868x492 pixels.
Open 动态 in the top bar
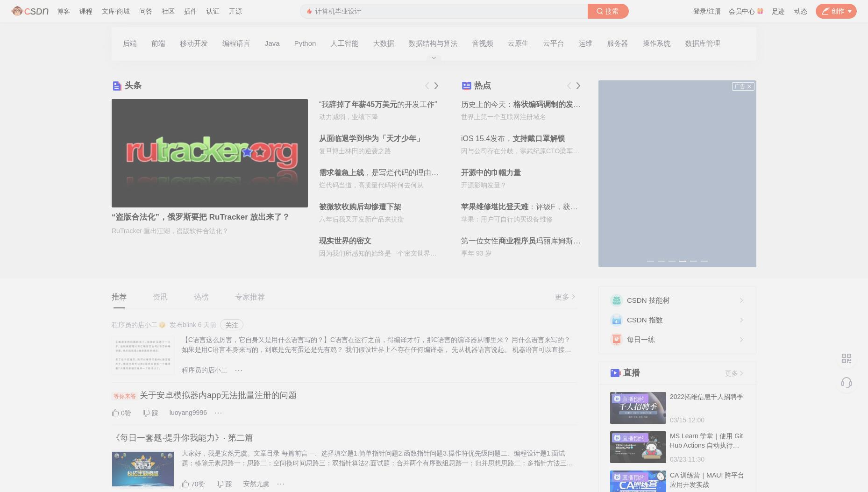click(x=801, y=11)
